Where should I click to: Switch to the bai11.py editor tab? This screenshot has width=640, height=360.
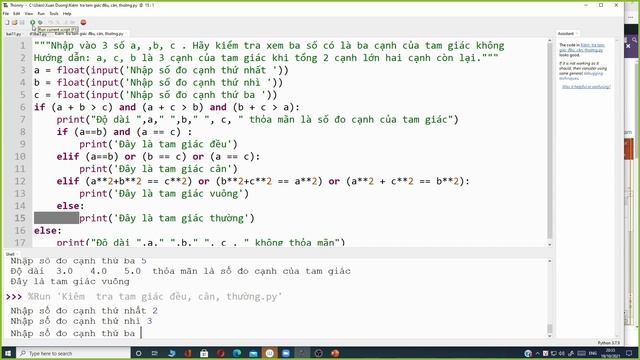13,33
